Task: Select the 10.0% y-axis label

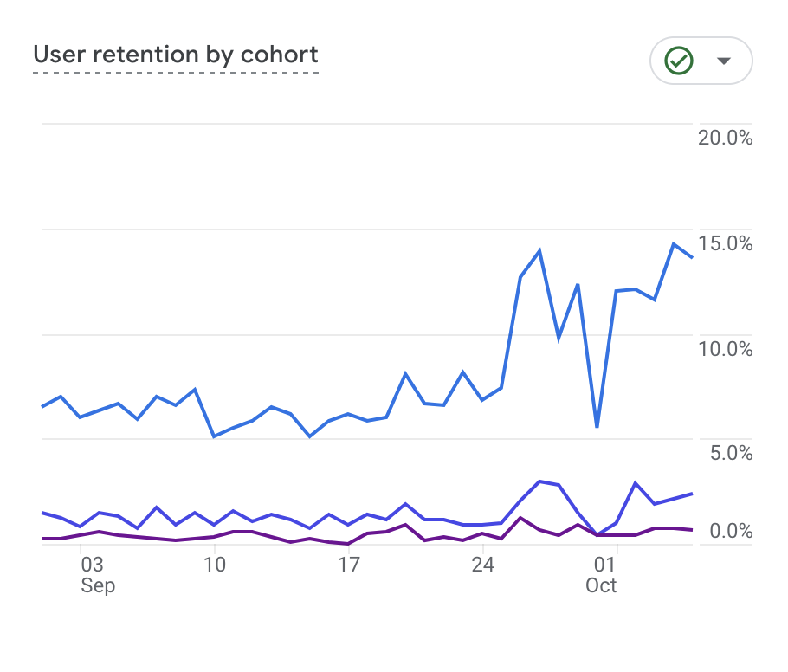Action: point(725,349)
